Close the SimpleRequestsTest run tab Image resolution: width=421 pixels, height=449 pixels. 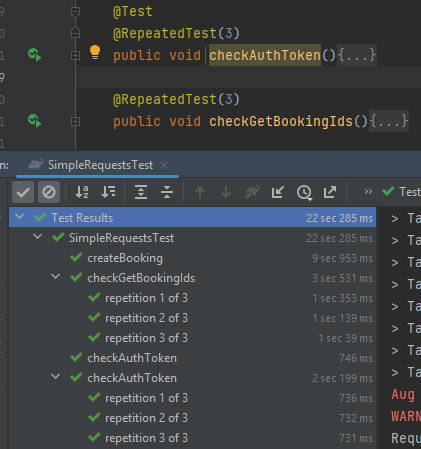coord(164,165)
